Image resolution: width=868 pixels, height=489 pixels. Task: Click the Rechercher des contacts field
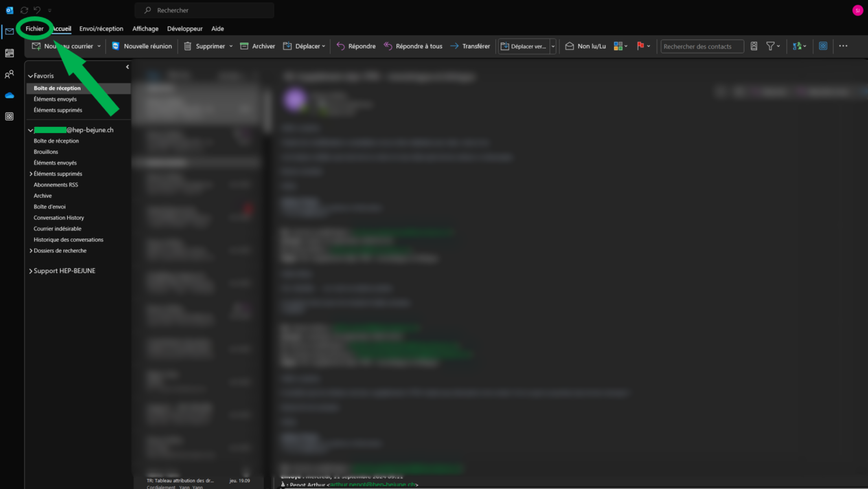(x=701, y=46)
